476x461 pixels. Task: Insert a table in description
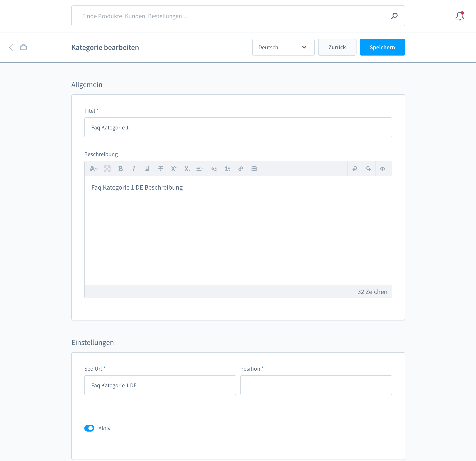254,169
